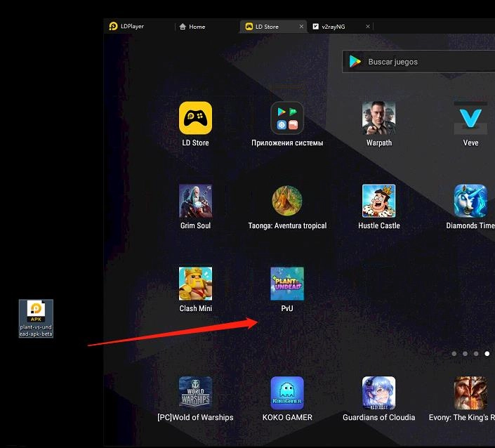Open the Приложения системы folder
Screen dimensions: 495x448
(287, 118)
